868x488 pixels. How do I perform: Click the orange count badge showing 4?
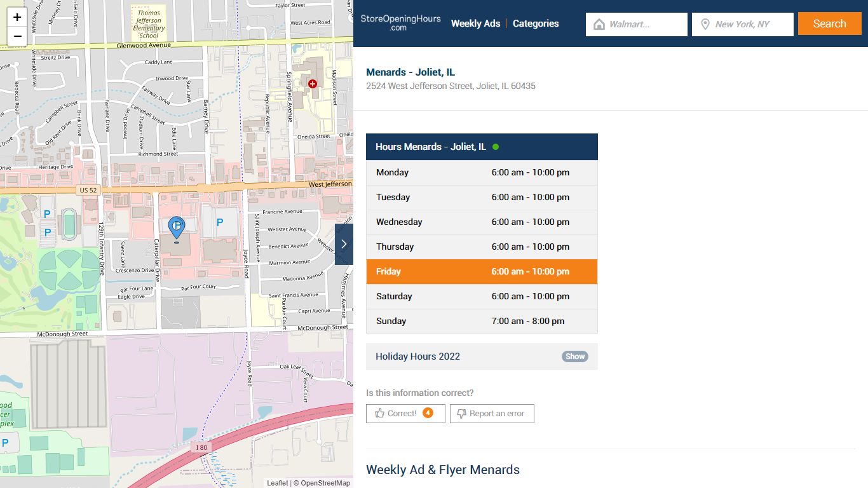click(428, 413)
